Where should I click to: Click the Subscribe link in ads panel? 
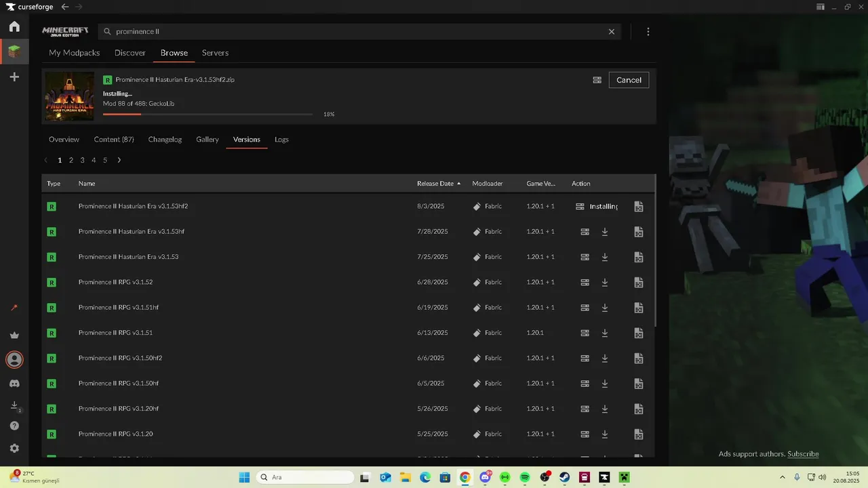coord(803,454)
